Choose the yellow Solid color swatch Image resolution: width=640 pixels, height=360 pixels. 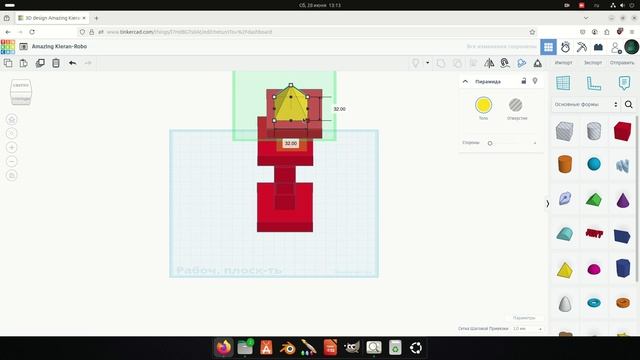(483, 105)
